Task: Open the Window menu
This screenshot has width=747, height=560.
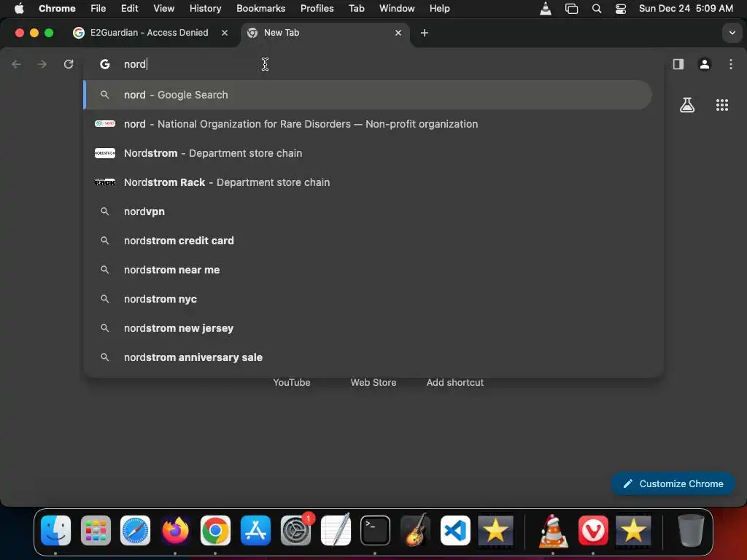Action: point(397,8)
